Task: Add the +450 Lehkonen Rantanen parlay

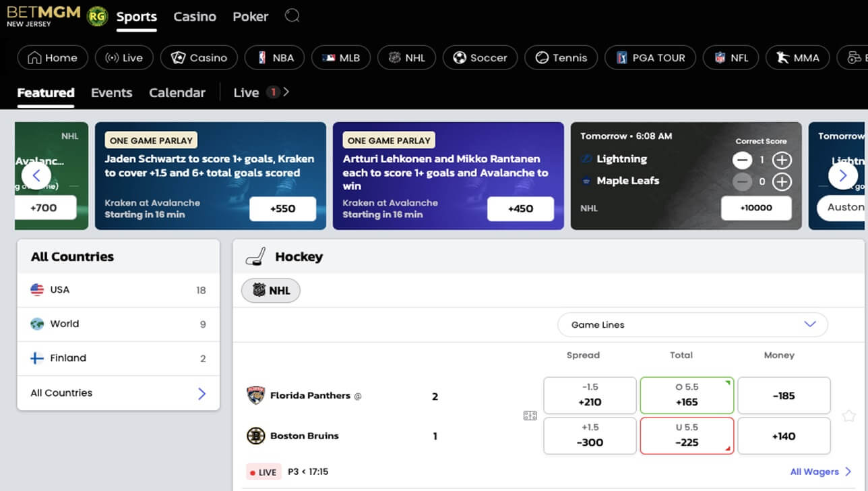Action: (520, 209)
